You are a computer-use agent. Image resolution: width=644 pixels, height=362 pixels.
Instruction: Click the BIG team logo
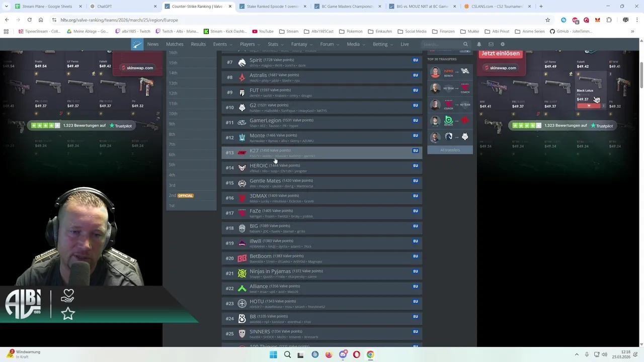(242, 228)
